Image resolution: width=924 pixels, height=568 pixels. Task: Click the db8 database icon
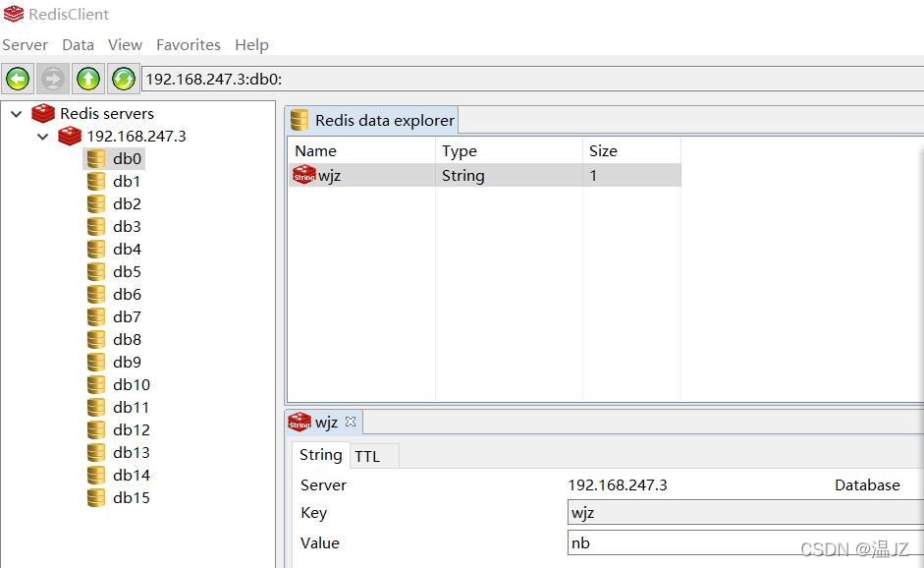pos(96,339)
